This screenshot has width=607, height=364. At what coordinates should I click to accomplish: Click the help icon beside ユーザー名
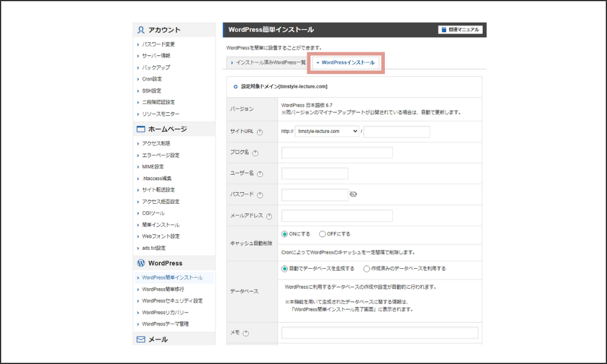260,174
